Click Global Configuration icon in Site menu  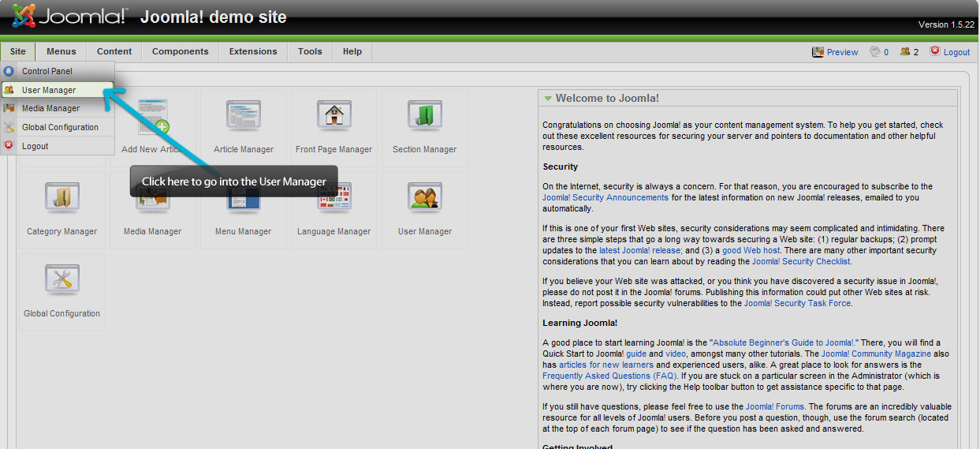tap(9, 127)
